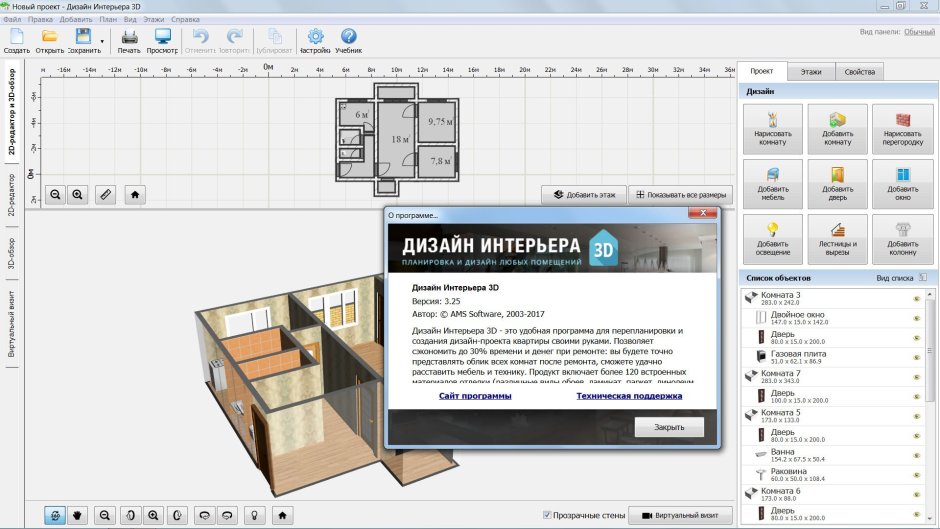This screenshot has height=529, width=940.
Task: Click the Повторить redo icon
Action: point(234,37)
